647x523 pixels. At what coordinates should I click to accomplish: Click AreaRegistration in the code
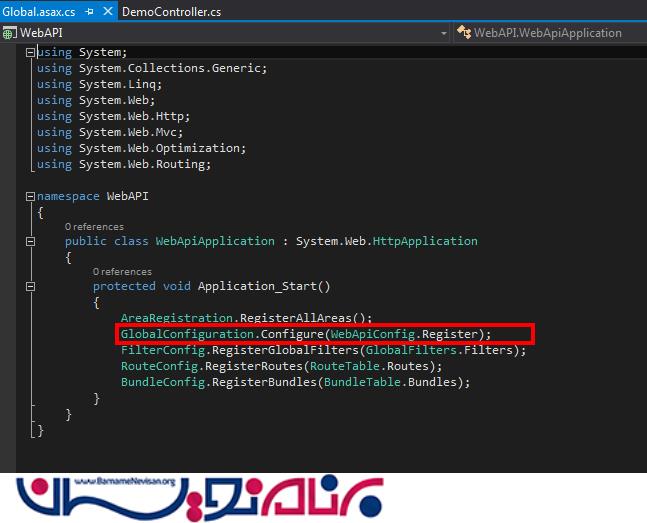[177, 317]
